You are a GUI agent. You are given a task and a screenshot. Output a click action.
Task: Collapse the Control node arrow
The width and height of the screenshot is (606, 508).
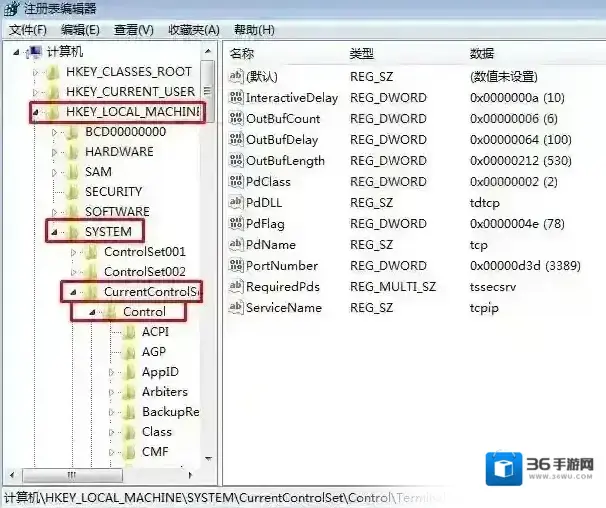click(x=92, y=312)
